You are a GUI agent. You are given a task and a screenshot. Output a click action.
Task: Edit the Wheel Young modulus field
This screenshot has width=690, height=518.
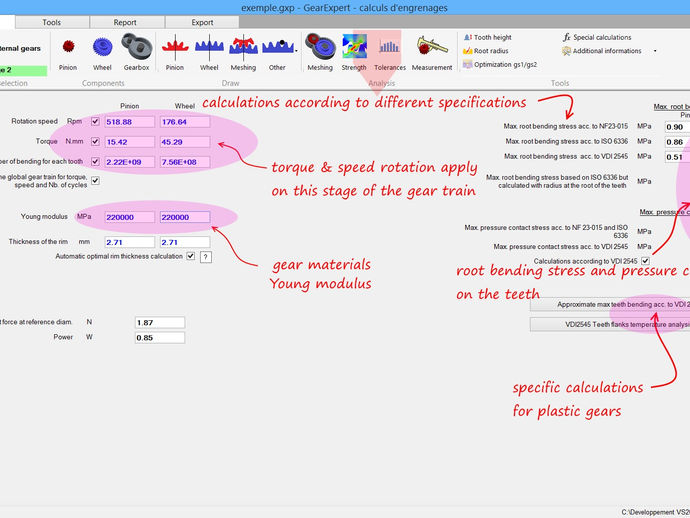pos(185,217)
